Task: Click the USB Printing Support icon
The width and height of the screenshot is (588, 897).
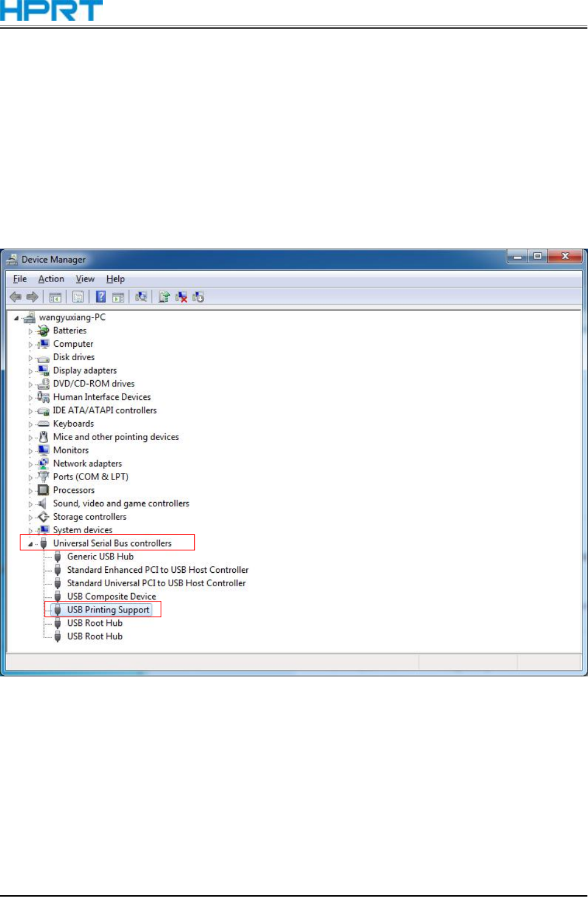Action: point(58,610)
